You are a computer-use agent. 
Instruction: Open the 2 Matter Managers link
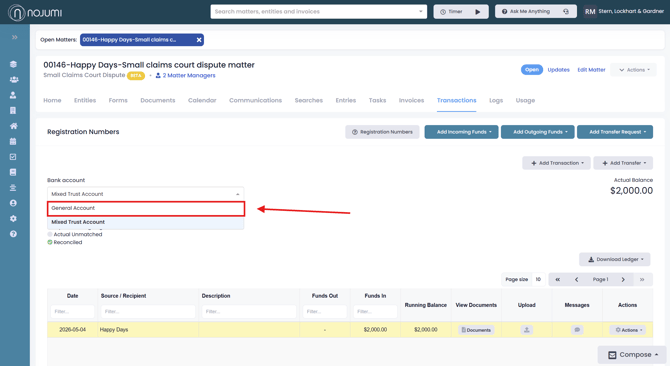[x=185, y=76]
